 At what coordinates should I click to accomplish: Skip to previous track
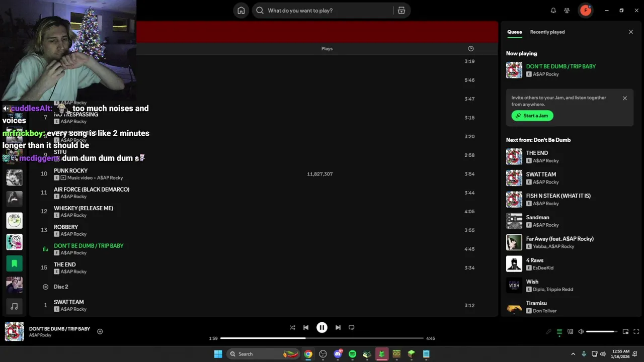306,327
